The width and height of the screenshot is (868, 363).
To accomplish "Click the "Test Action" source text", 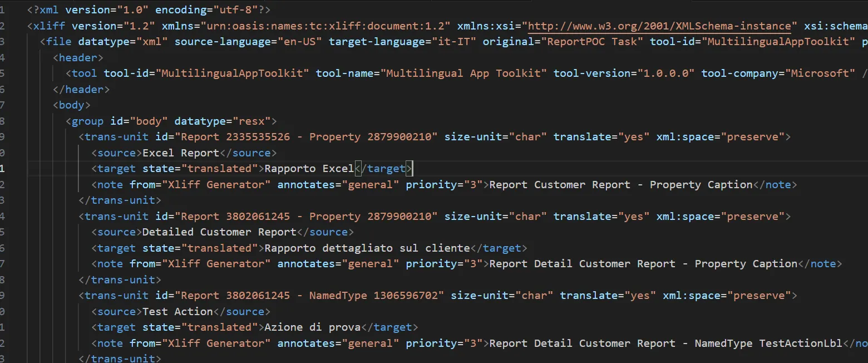I will [x=177, y=312].
